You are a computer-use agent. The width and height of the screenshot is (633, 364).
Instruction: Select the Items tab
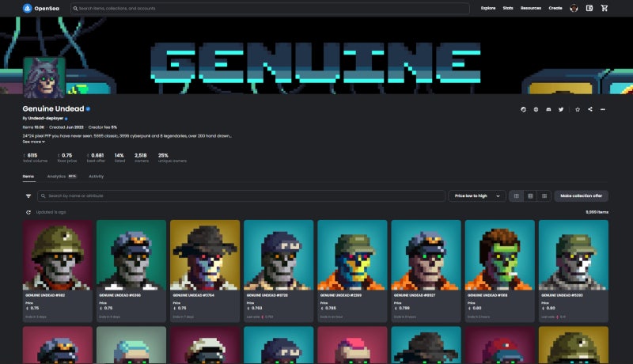28,176
